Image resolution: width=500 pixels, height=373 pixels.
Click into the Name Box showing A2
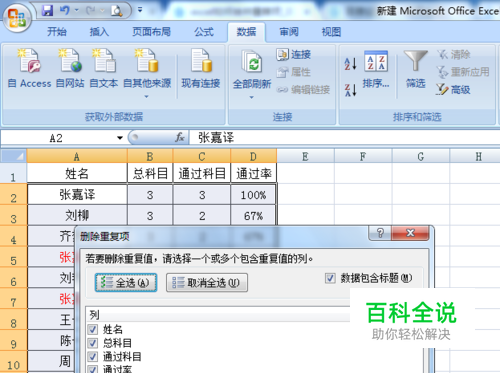(x=57, y=138)
